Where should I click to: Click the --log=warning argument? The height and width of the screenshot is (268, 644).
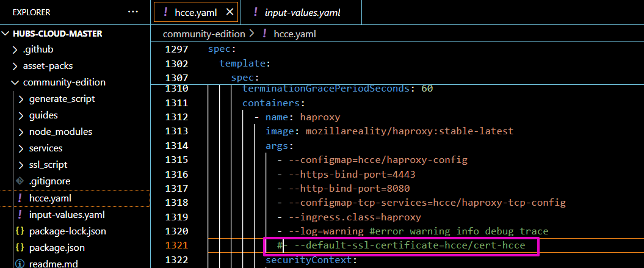(326, 231)
